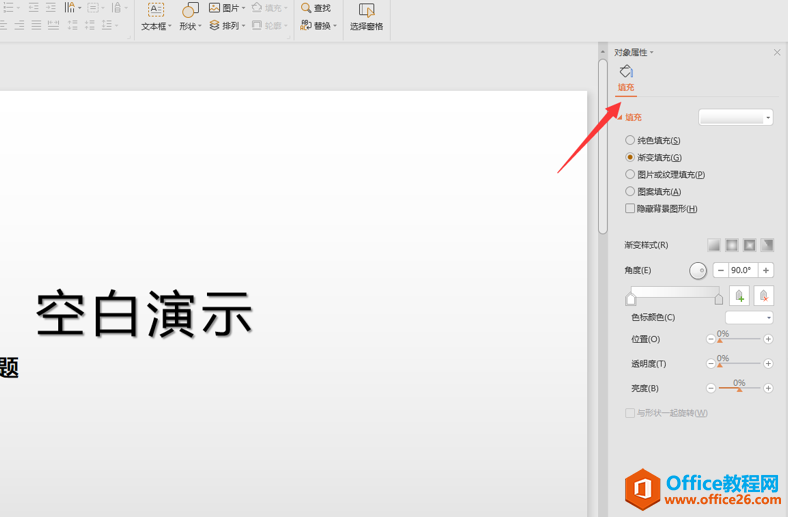
Task: Select picture or texture fill (图片或纹理填充)
Action: pyautogui.click(x=630, y=175)
